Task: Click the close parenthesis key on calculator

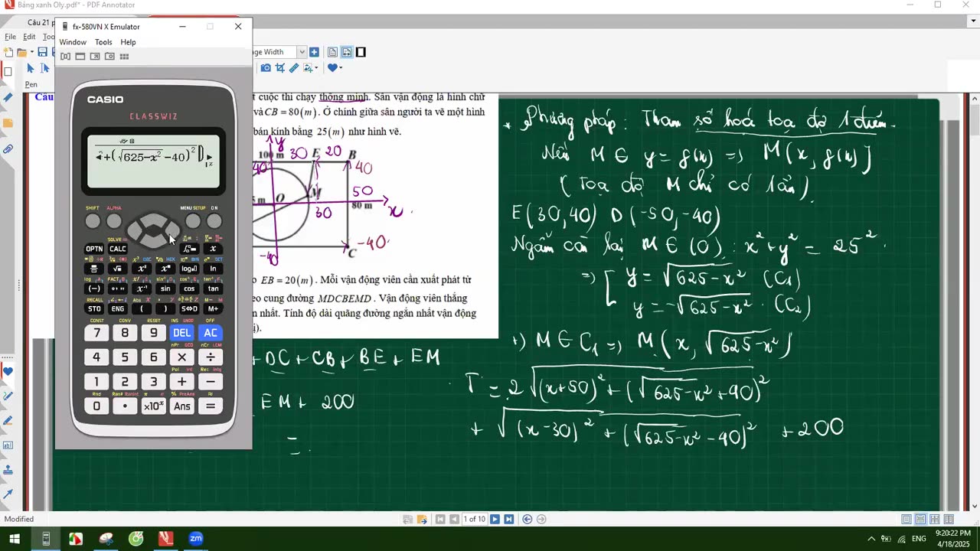Action: 165,308
